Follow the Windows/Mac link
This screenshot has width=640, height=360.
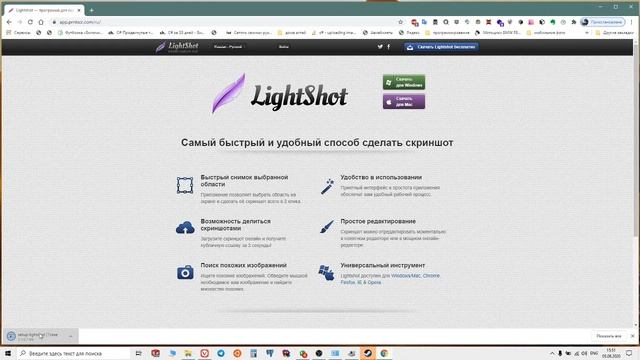(406, 276)
